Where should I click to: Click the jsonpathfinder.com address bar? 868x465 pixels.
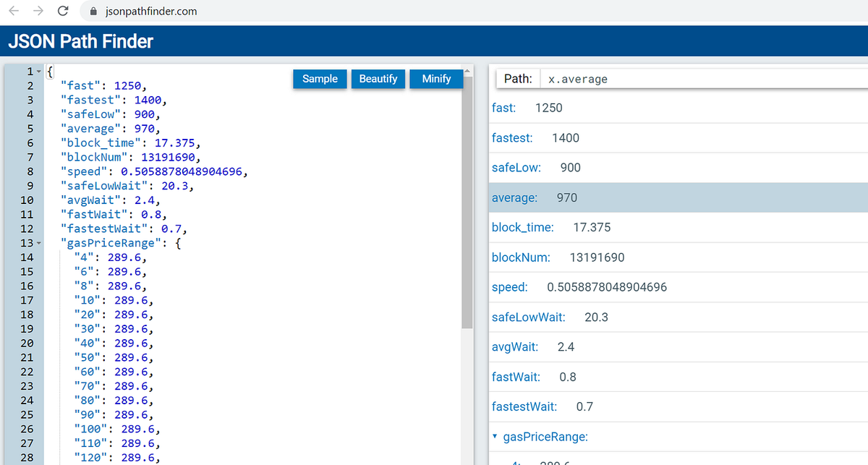(151, 12)
